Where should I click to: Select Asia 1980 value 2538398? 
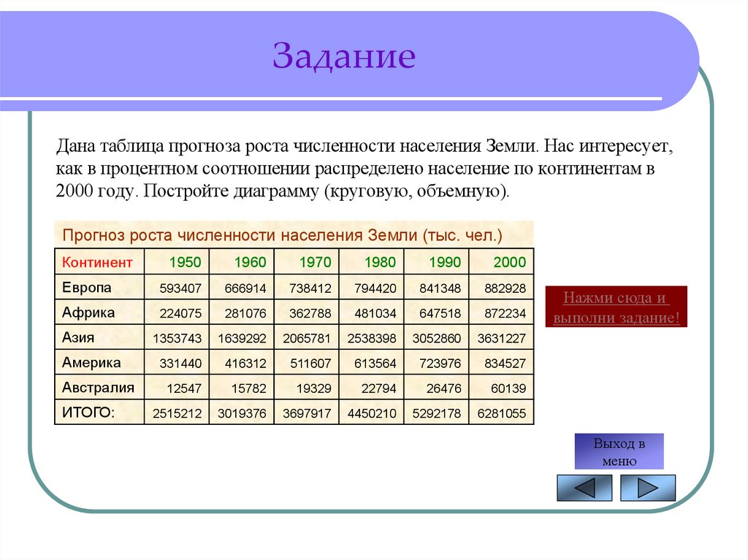coord(371,338)
